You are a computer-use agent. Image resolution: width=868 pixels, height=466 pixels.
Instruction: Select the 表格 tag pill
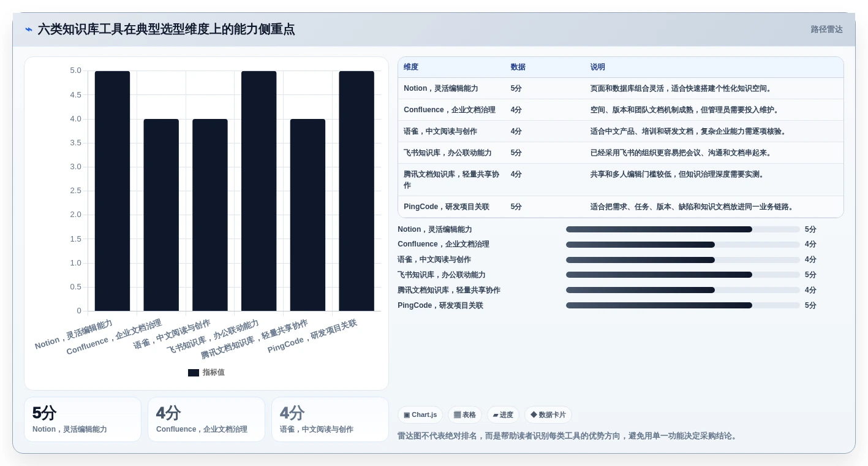[465, 415]
